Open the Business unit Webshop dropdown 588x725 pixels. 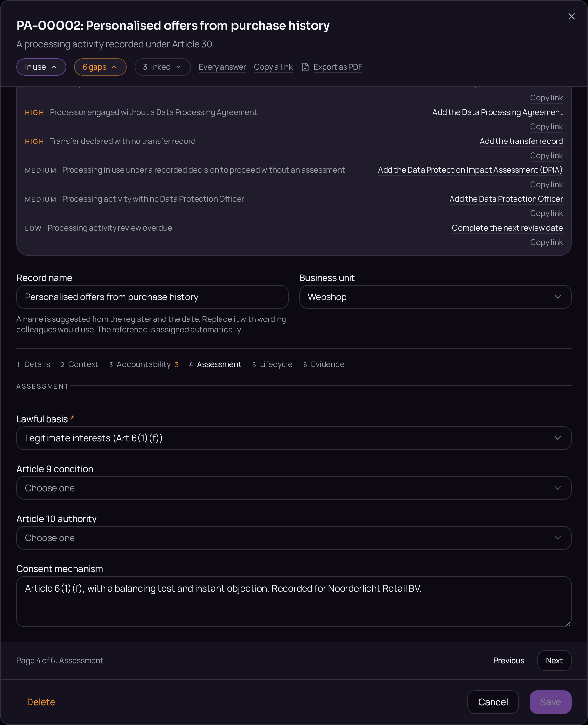(x=435, y=297)
